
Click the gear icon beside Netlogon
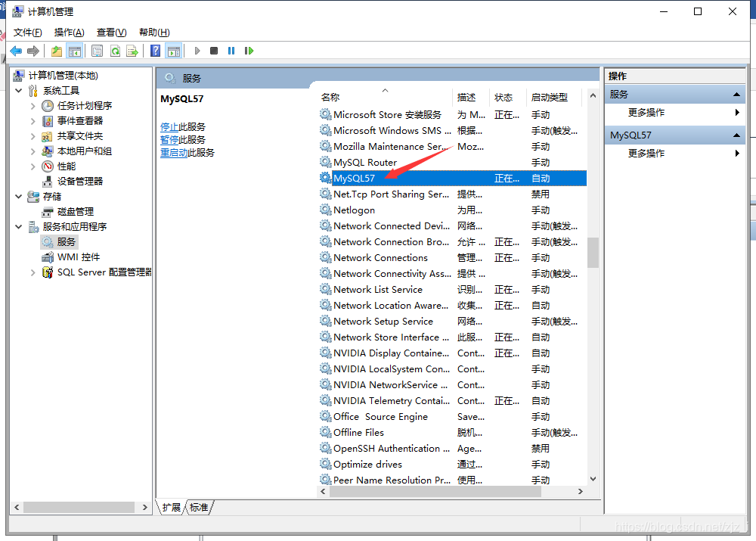pos(325,210)
